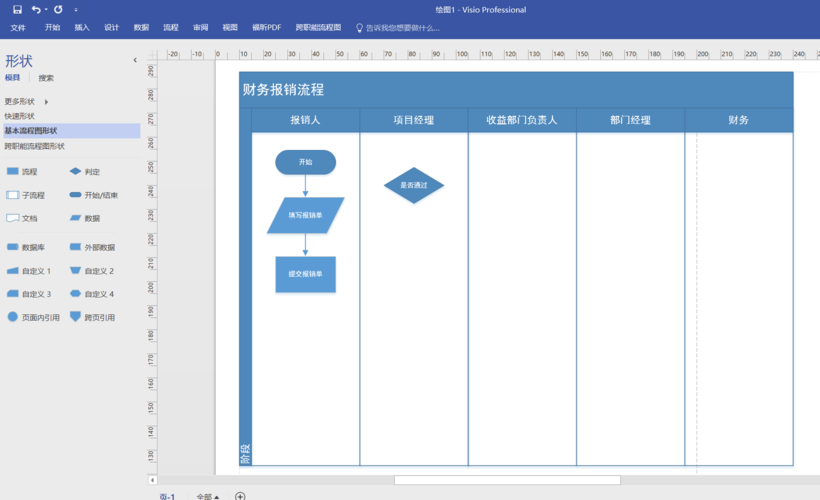Click the horizontal scrollbar thumb

pos(507,480)
